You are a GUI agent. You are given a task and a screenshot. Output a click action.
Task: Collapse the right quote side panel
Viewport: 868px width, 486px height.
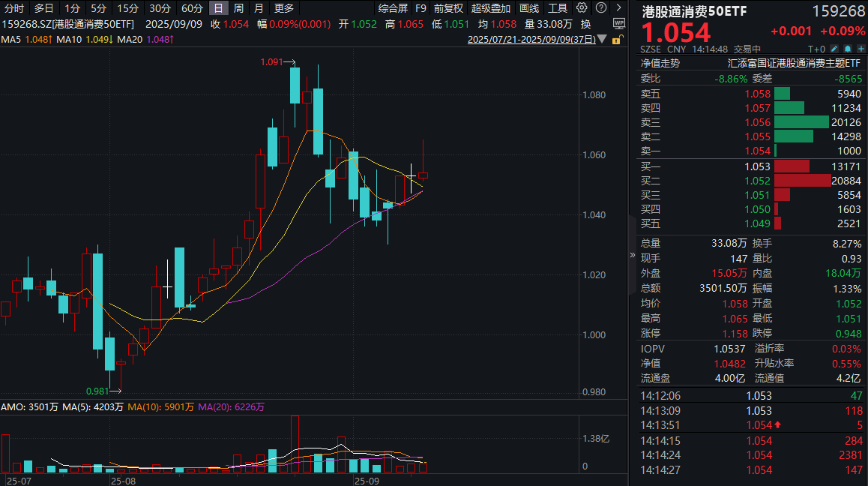[x=632, y=254]
